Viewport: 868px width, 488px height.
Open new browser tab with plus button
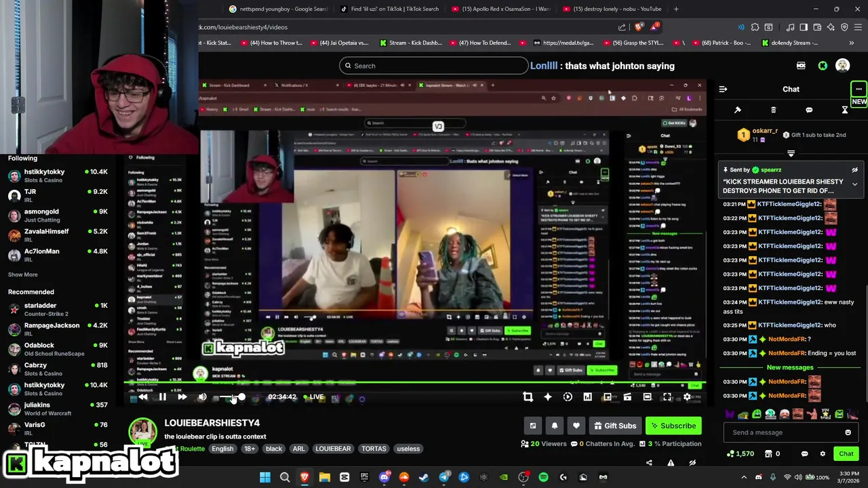coord(676,9)
